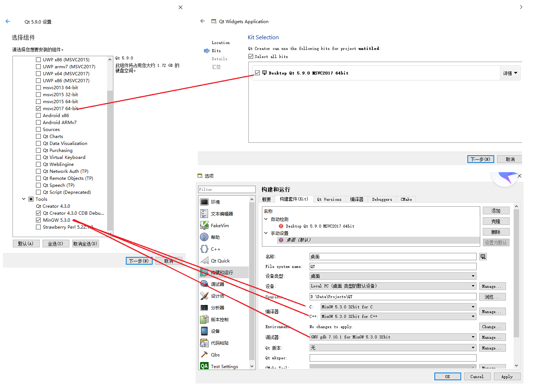Image resolution: width=543 pixels, height=392 pixels.
Task: Open the 调试器 (Debugger) settings page
Action: (216, 284)
